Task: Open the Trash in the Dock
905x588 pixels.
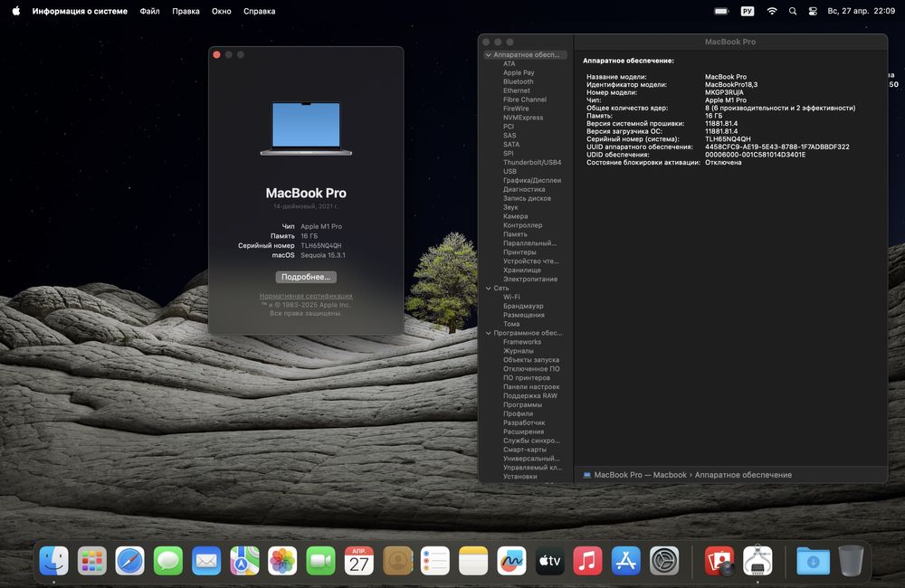Action: [851, 560]
